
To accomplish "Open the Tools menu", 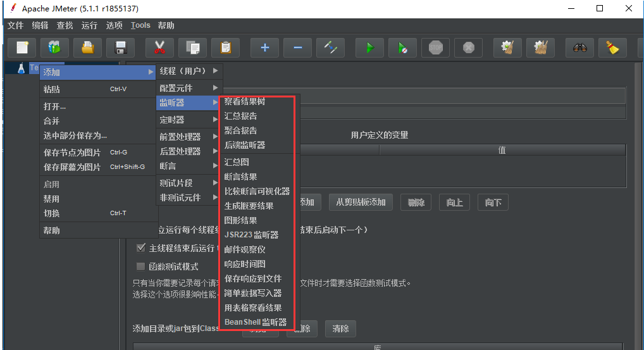I will pyautogui.click(x=140, y=25).
